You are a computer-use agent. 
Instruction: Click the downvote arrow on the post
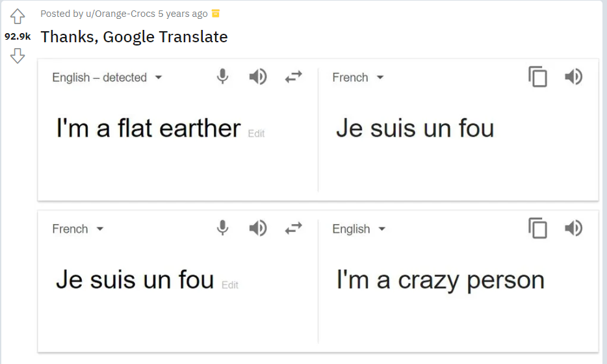pos(18,57)
